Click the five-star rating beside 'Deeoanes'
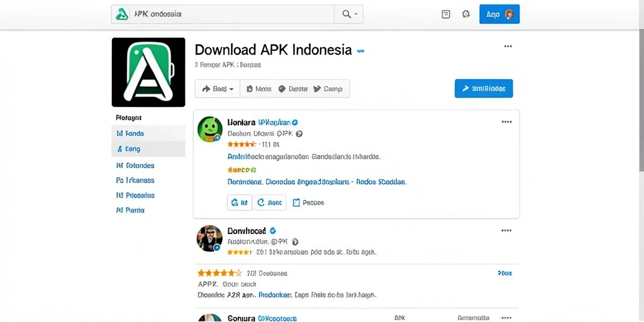 (x=219, y=273)
